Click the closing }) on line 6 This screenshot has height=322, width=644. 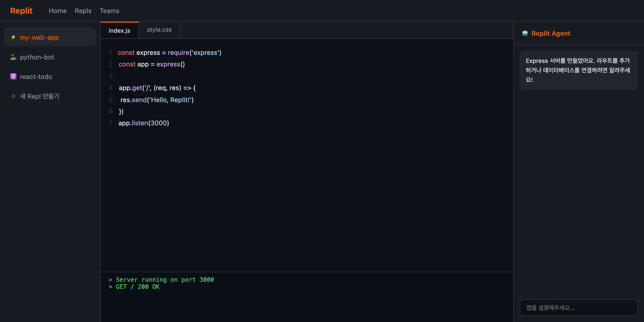(x=121, y=111)
